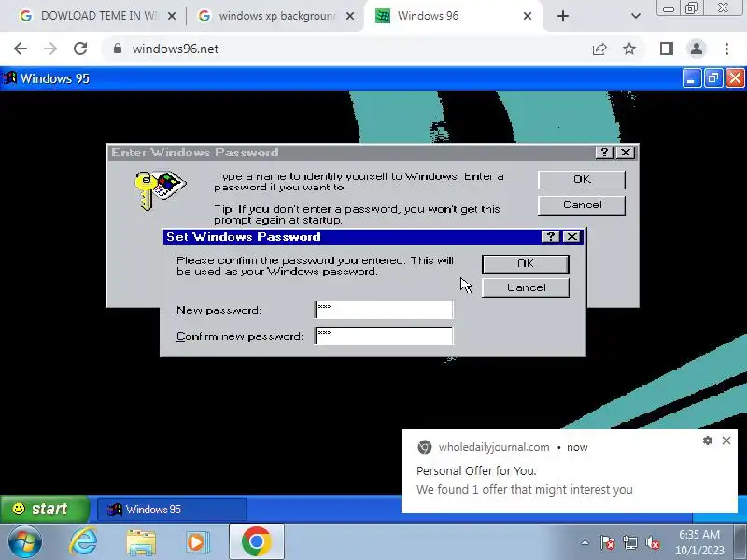747x560 pixels.
Task: Reload the windows96.net page
Action: coord(80,49)
